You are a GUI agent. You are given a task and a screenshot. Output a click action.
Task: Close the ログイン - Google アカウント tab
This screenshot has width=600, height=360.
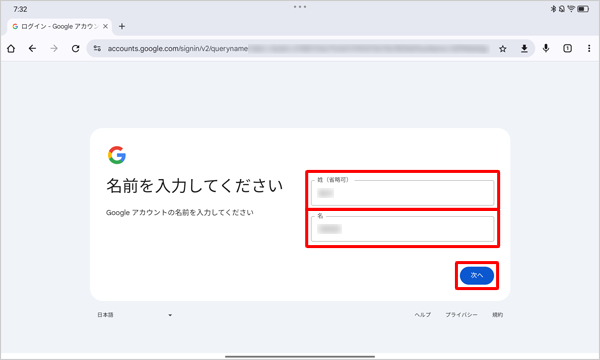point(105,26)
